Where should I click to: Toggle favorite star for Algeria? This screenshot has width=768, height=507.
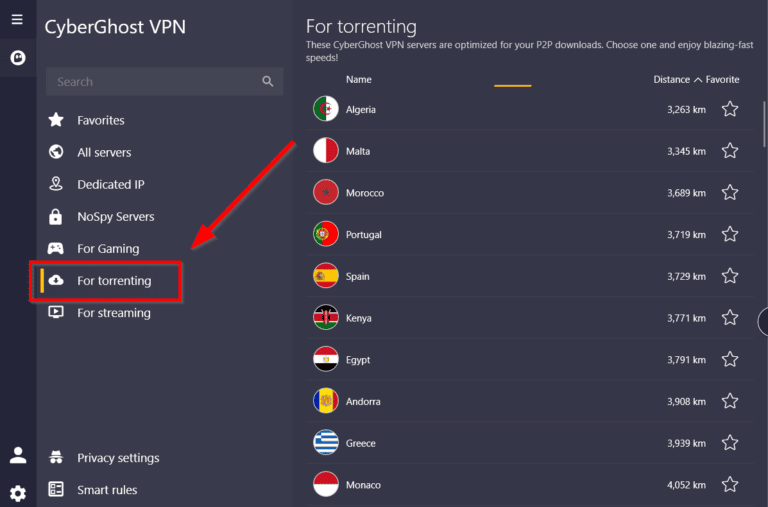tap(730, 109)
